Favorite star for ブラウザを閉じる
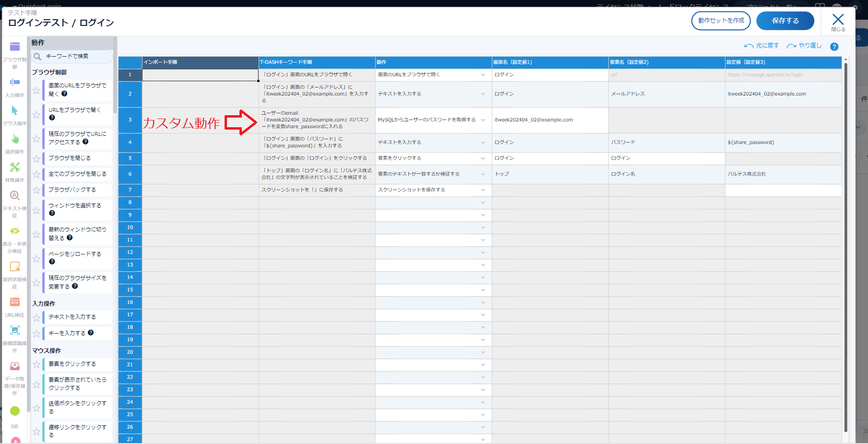868x444 pixels. (x=36, y=158)
